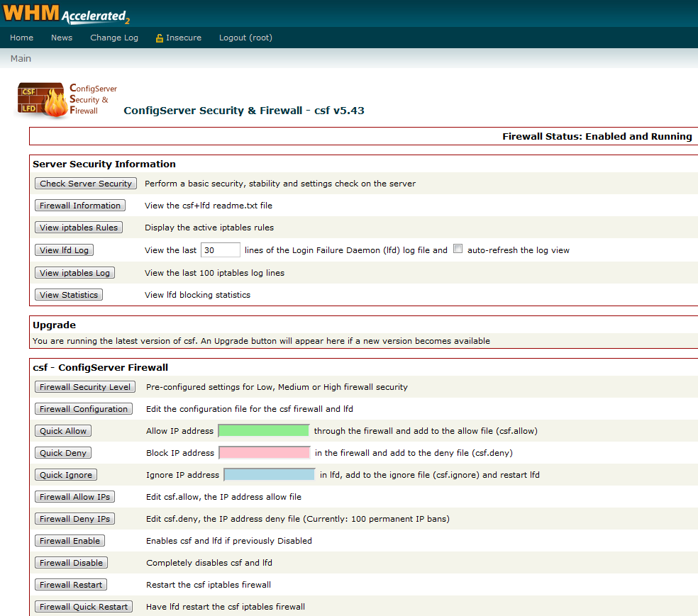Click the csf - ConfigServer Firewall heading
698x616 pixels.
(x=101, y=367)
